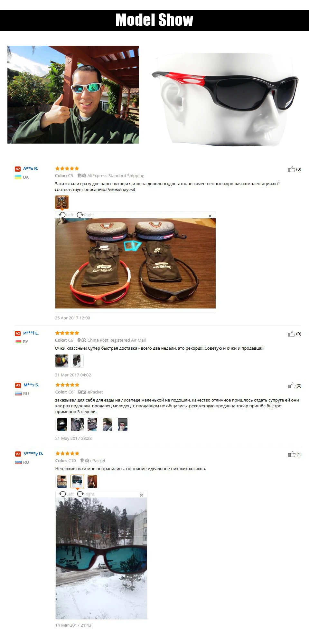Open reviewer M**s S. profile
This screenshot has width=309, height=644.
(31, 385)
